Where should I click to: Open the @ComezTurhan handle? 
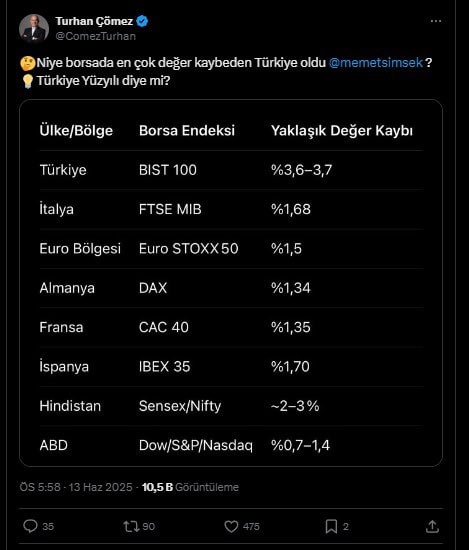point(95,36)
